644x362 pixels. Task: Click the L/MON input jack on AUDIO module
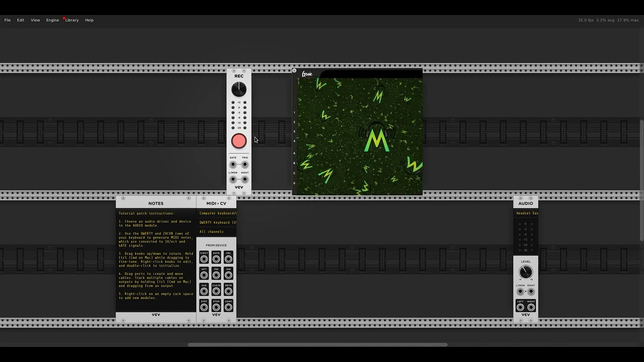pyautogui.click(x=520, y=292)
